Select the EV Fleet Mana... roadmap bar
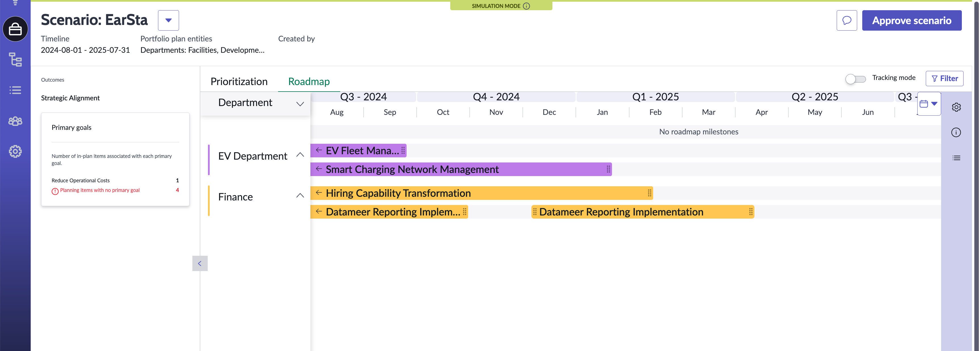This screenshot has width=980, height=351. click(x=358, y=151)
